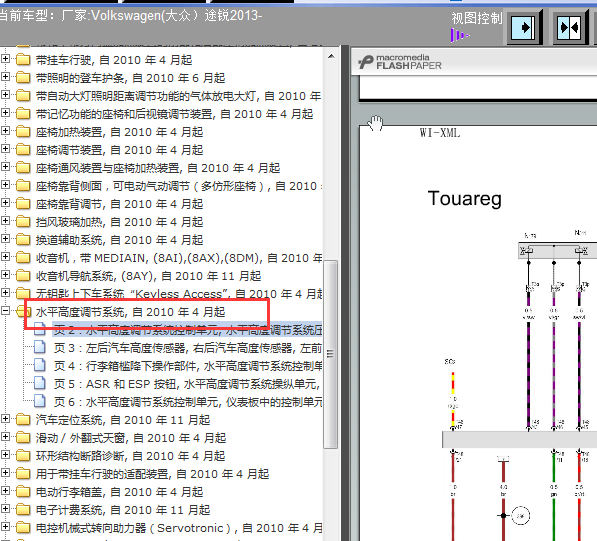597x541 pixels.
Task: Expand the 电子计费系统 folder
Action: coord(5,509)
